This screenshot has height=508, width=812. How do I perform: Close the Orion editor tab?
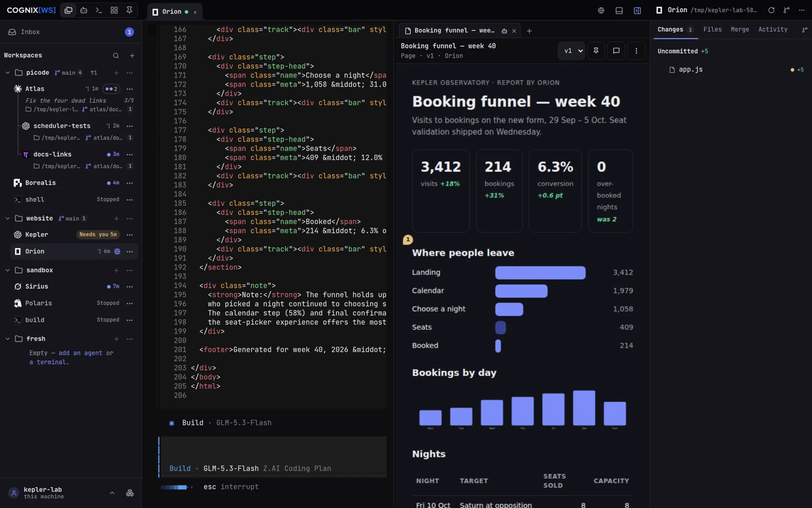[195, 12]
